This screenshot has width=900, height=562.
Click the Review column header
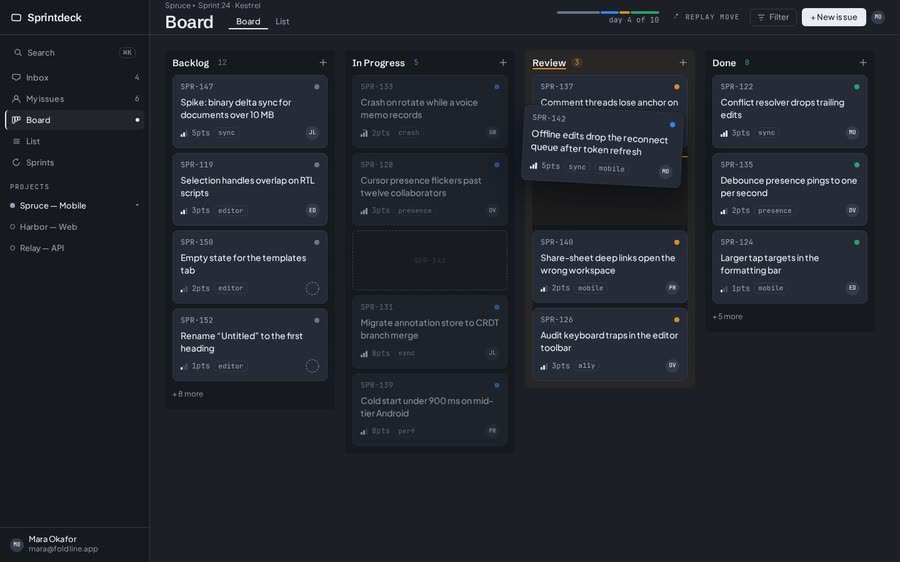click(x=549, y=63)
